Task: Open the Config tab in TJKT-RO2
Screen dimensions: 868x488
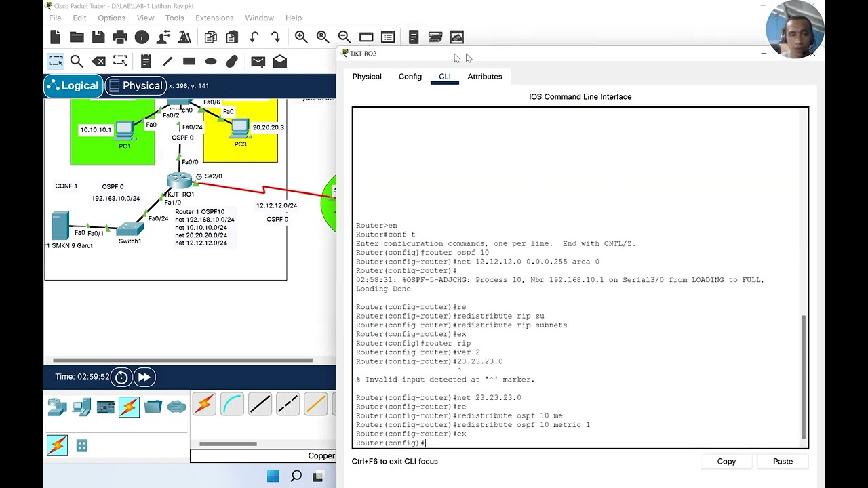Action: (x=410, y=77)
